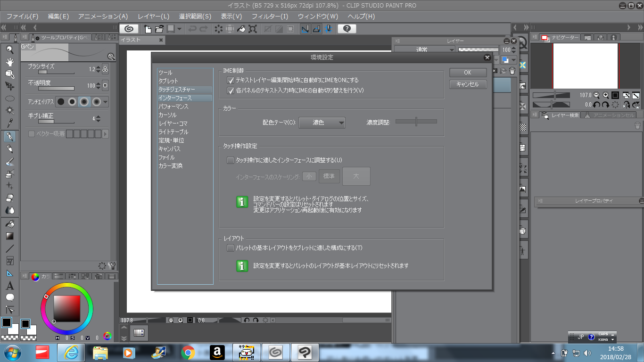Open Internet Explorer from the taskbar
The height and width of the screenshot is (362, 644).
[71, 352]
